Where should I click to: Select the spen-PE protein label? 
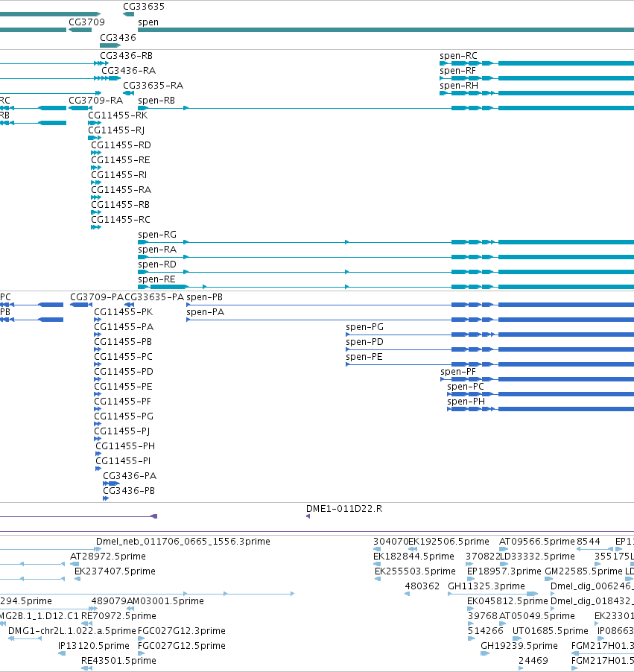click(x=364, y=357)
